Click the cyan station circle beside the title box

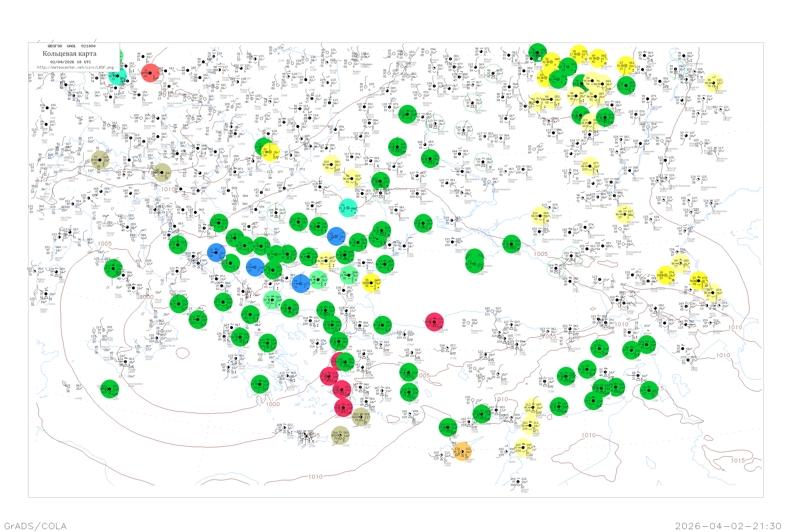[118, 76]
